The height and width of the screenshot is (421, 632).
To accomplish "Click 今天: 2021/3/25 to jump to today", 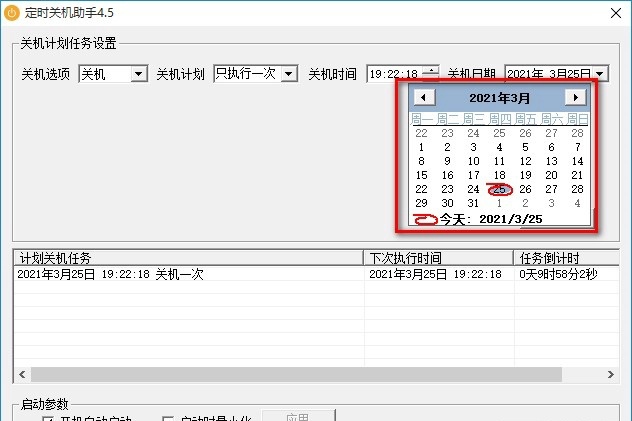I will tap(491, 219).
